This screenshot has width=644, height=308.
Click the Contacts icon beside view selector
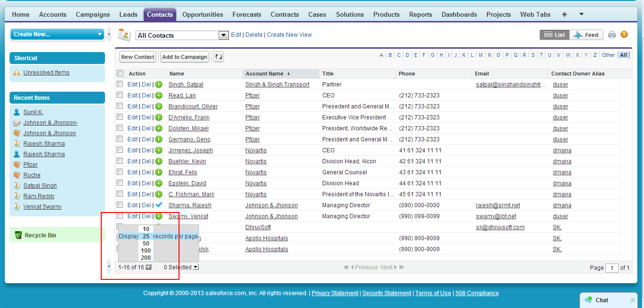coord(124,35)
